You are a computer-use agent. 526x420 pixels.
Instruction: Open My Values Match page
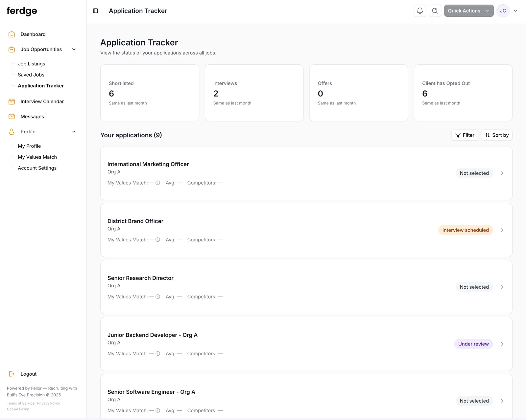click(x=37, y=157)
